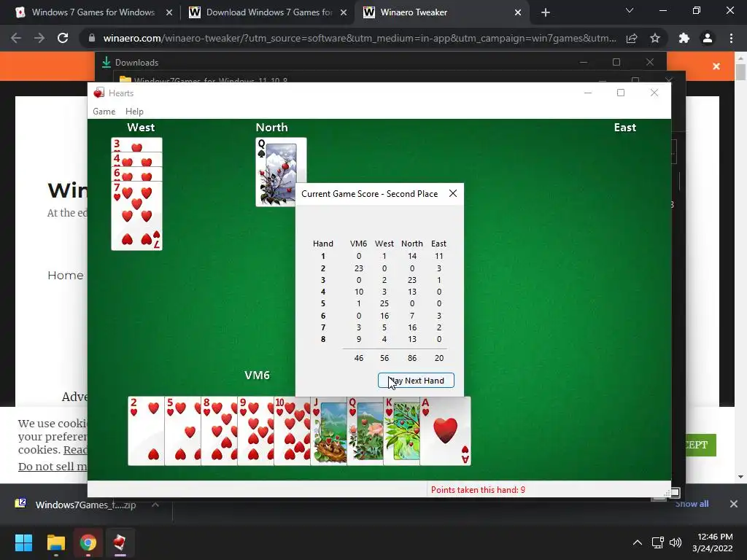Click page scrollbar up arrow
Viewport: 747px width, 560px height.
pyautogui.click(x=740, y=58)
